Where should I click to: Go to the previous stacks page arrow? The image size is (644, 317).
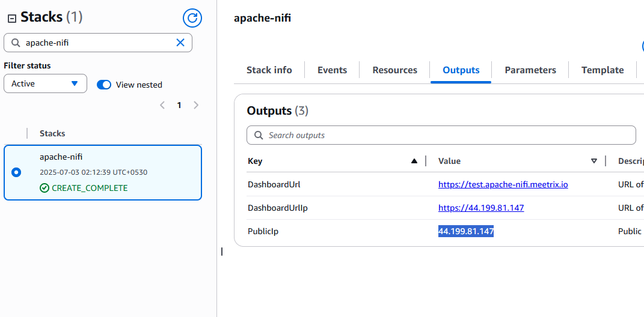(x=162, y=106)
